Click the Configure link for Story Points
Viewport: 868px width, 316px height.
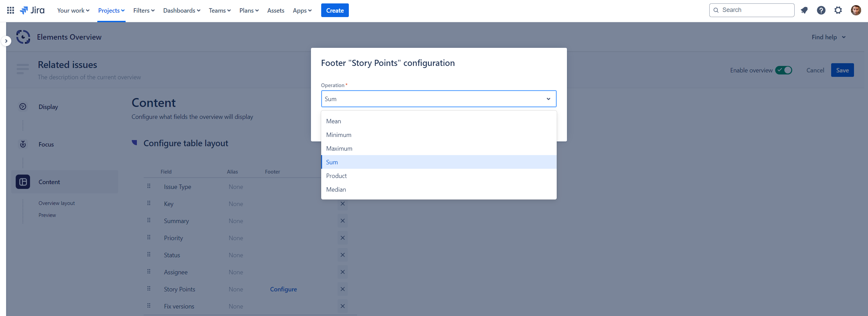[283, 289]
